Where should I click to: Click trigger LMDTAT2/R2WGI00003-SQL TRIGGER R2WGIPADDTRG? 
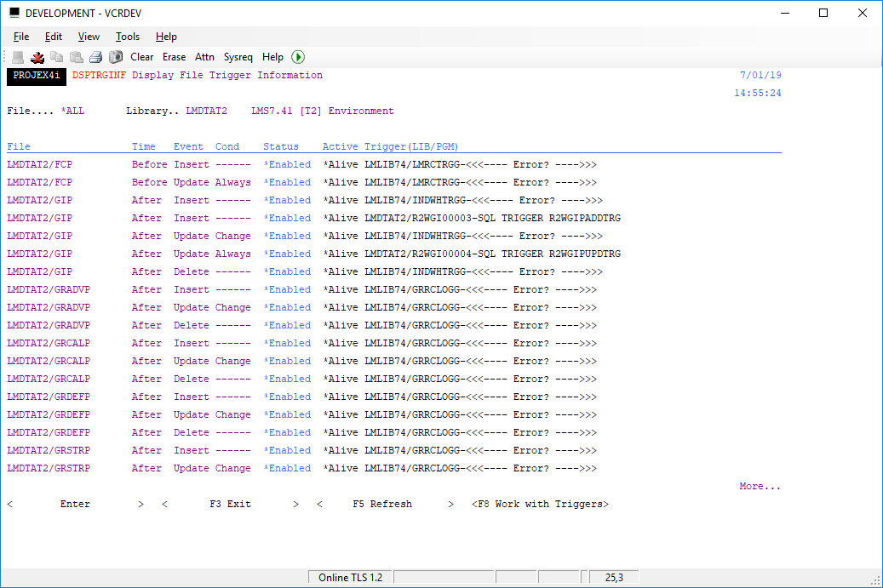(493, 219)
